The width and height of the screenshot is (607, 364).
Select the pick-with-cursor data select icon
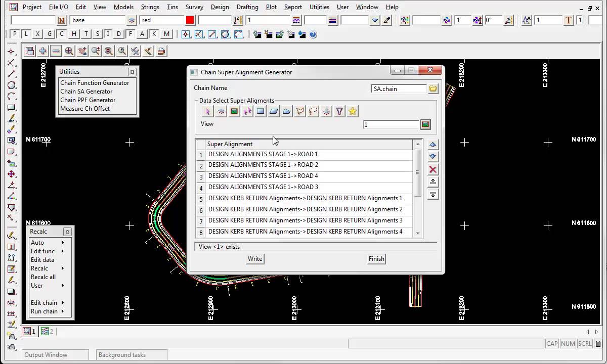[x=207, y=111]
